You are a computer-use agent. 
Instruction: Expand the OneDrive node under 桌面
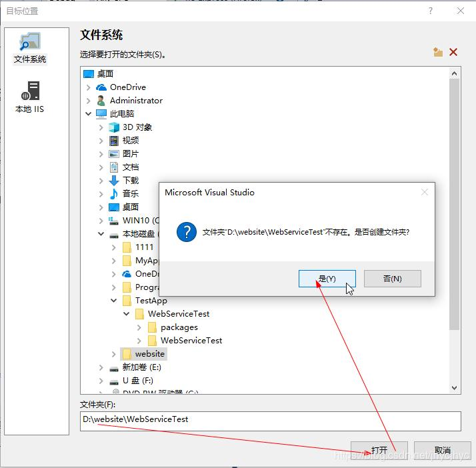[x=89, y=87]
